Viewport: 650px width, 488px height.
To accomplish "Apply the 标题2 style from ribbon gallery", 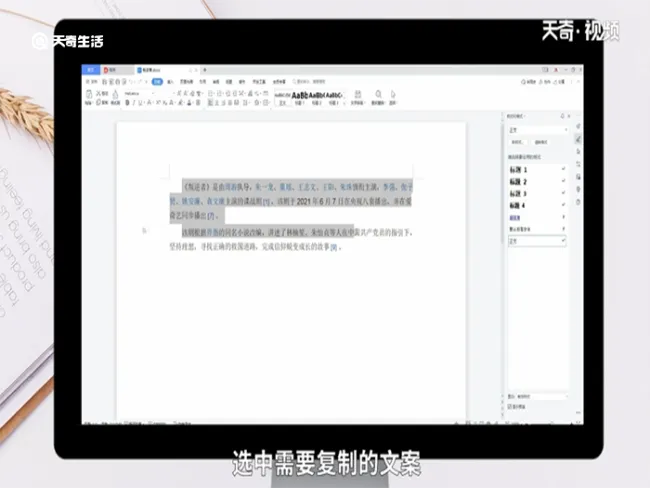I will pyautogui.click(x=317, y=98).
